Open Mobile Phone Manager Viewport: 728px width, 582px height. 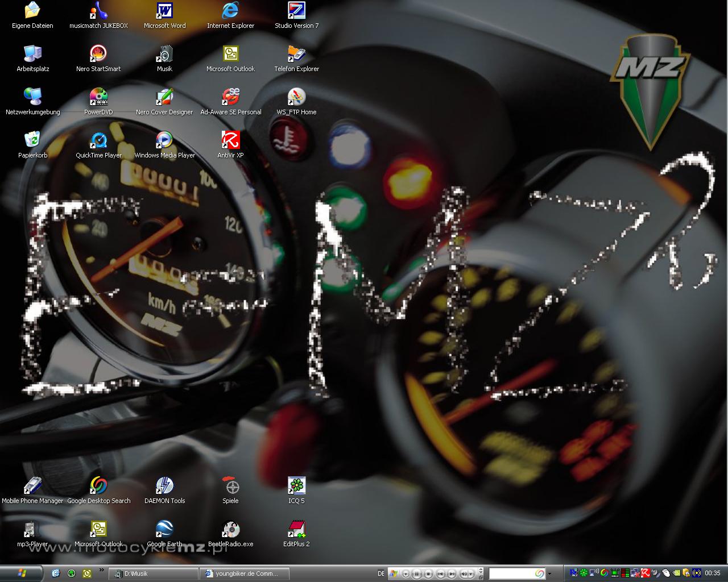32,490
